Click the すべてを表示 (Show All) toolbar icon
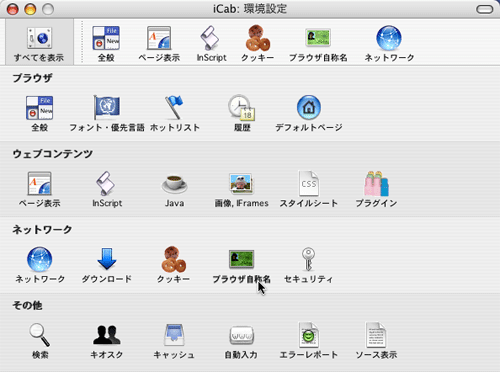500x372 pixels. pos(39,39)
